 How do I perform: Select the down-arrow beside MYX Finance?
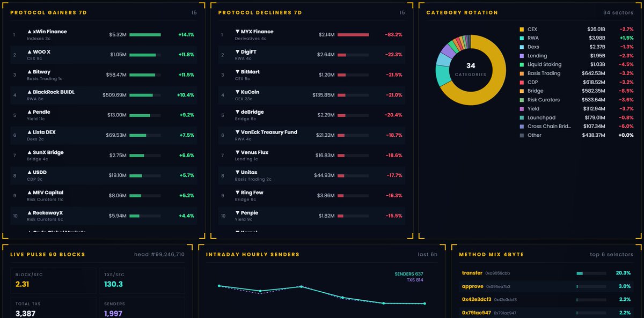[x=238, y=32]
